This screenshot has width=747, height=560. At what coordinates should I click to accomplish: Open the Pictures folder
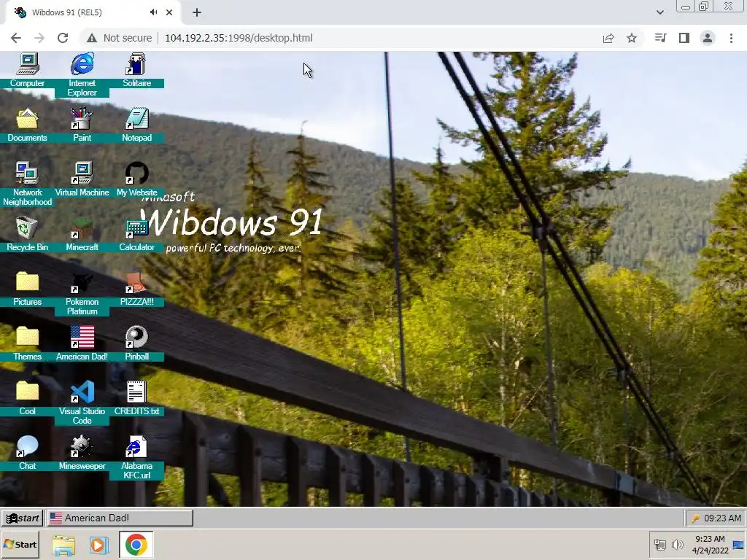tap(27, 289)
